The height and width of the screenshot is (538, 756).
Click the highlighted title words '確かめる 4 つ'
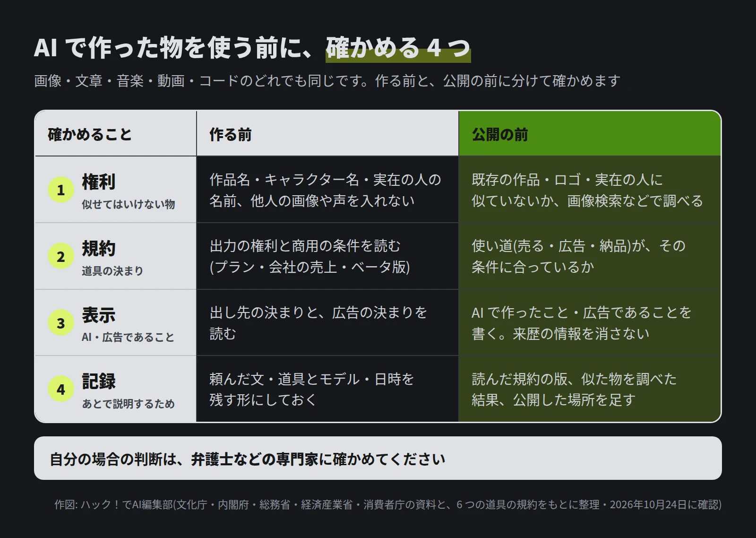[x=398, y=48]
